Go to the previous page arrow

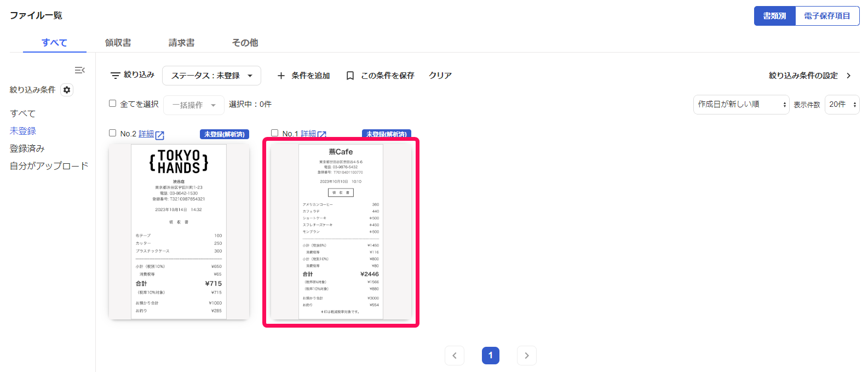coord(455,356)
